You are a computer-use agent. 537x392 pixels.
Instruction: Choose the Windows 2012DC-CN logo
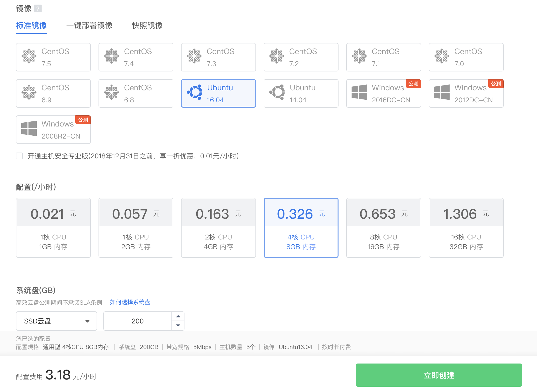(442, 92)
